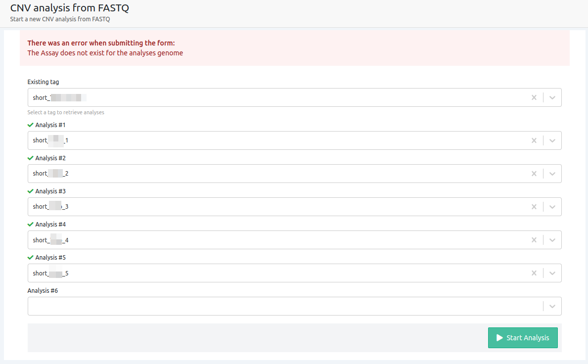Show options for Analysis #5 dropdown

pos(552,273)
